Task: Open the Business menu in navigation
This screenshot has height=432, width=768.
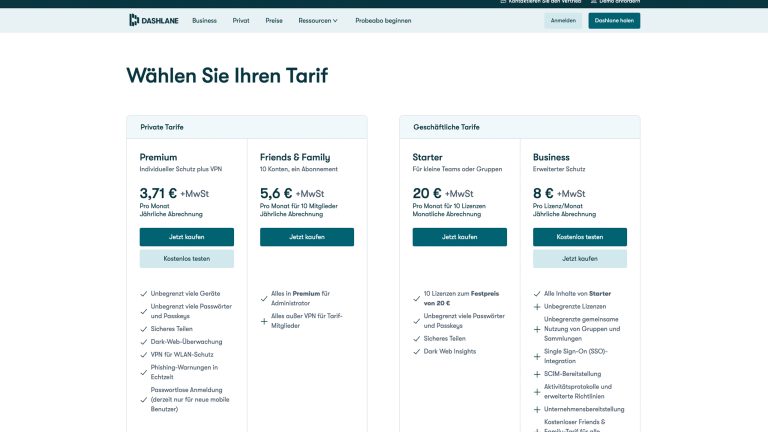Action: click(x=204, y=20)
